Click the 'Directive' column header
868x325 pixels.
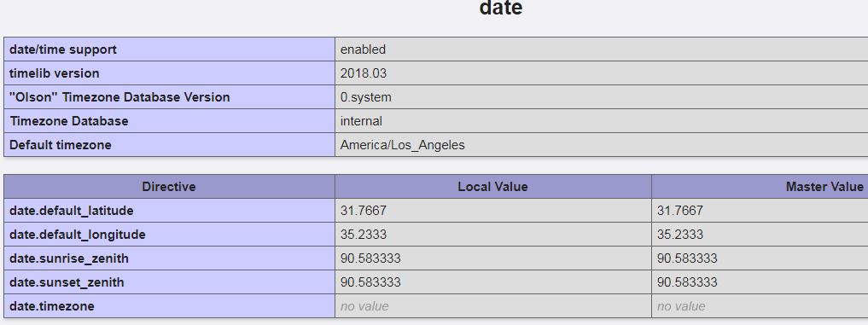169,187
